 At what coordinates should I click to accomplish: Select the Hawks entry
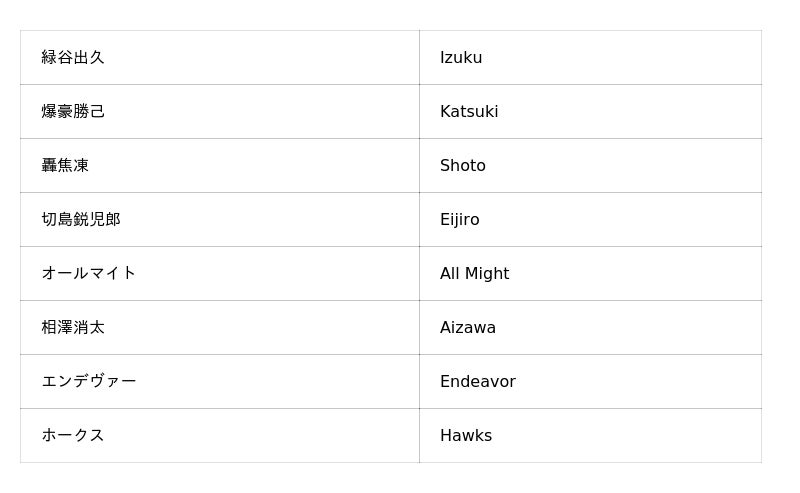466,436
